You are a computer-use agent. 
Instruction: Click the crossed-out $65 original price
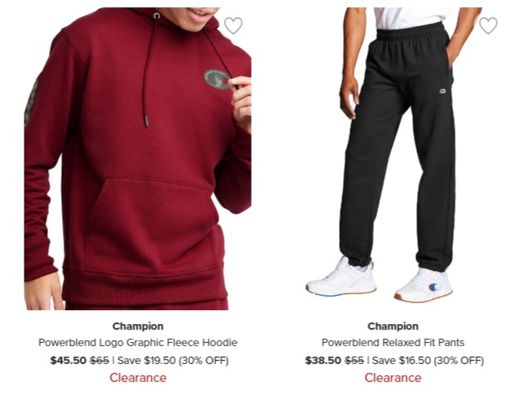point(99,360)
